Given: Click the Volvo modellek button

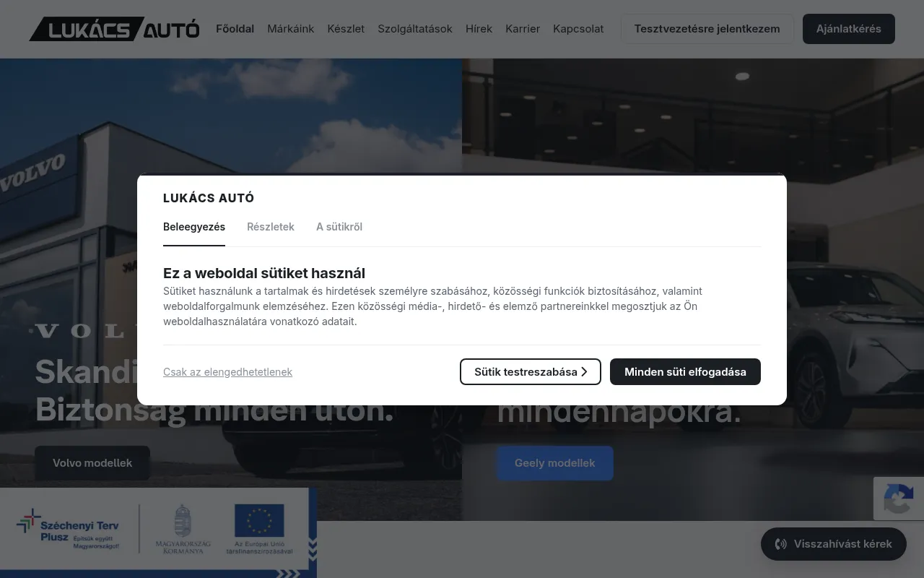Looking at the screenshot, I should (x=92, y=463).
